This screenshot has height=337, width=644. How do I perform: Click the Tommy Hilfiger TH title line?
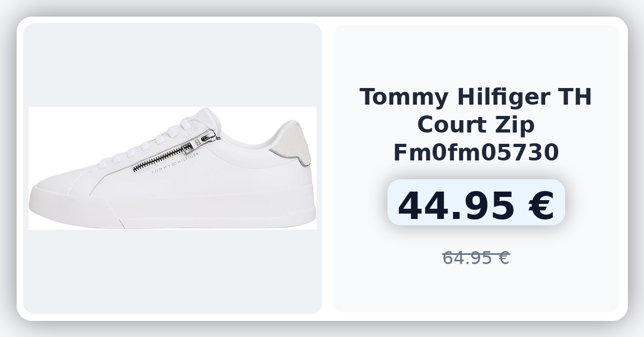pos(475,97)
